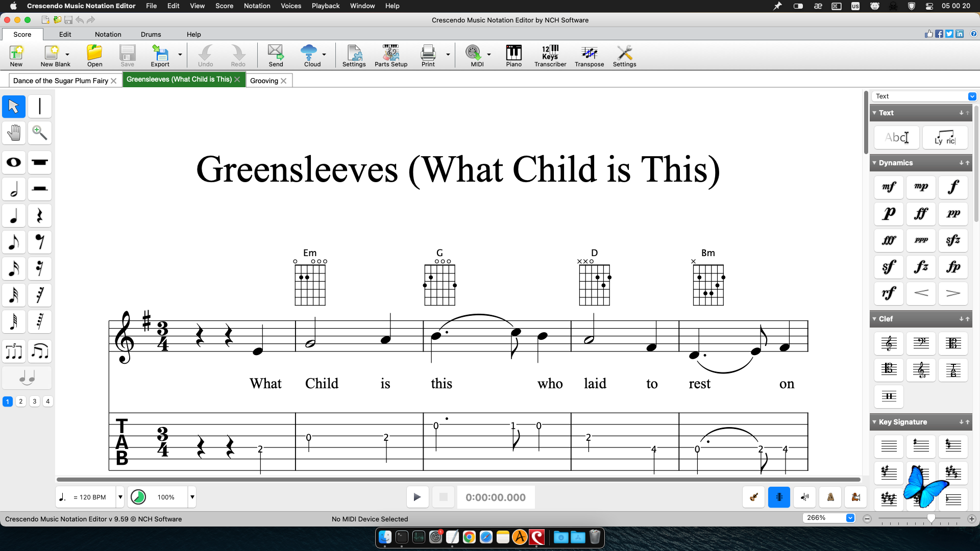This screenshot has height=551, width=980.
Task: Select the arrow selection tool
Action: [14, 107]
